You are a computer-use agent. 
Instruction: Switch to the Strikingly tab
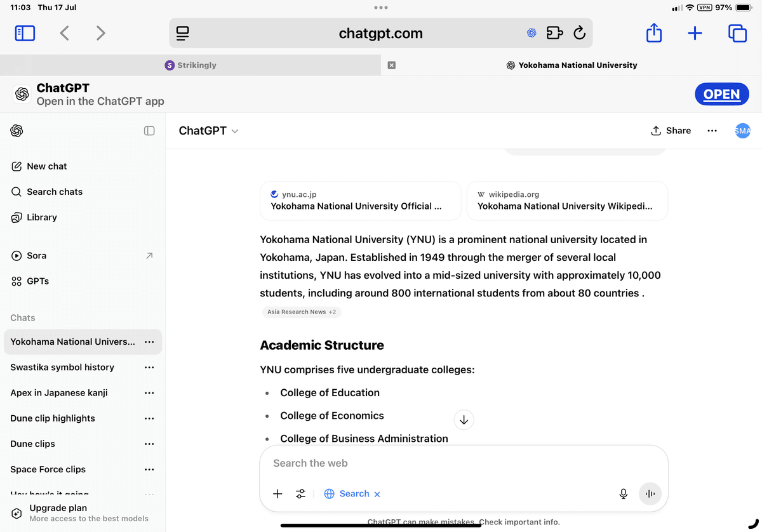[190, 65]
